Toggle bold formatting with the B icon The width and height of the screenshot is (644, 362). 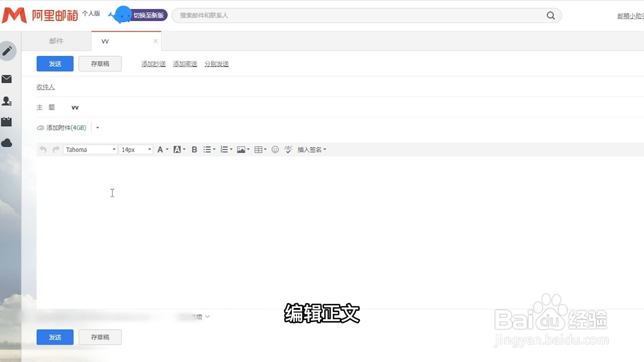tap(194, 149)
